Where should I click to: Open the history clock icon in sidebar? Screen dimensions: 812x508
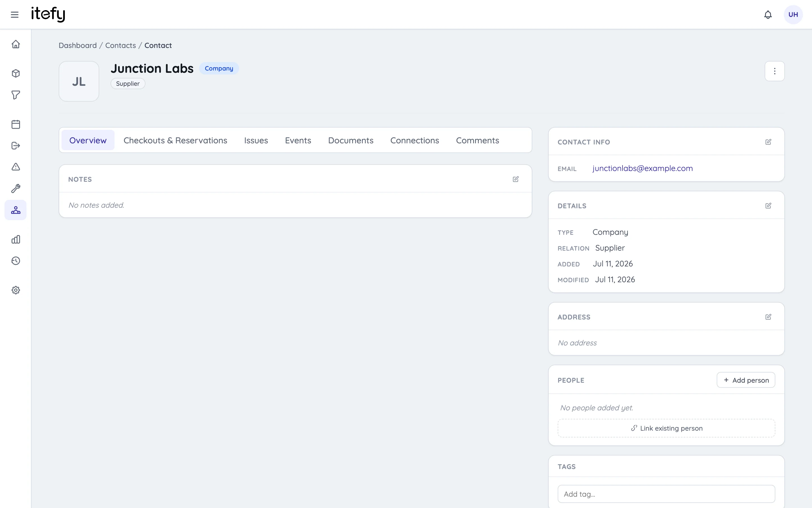[x=16, y=261]
